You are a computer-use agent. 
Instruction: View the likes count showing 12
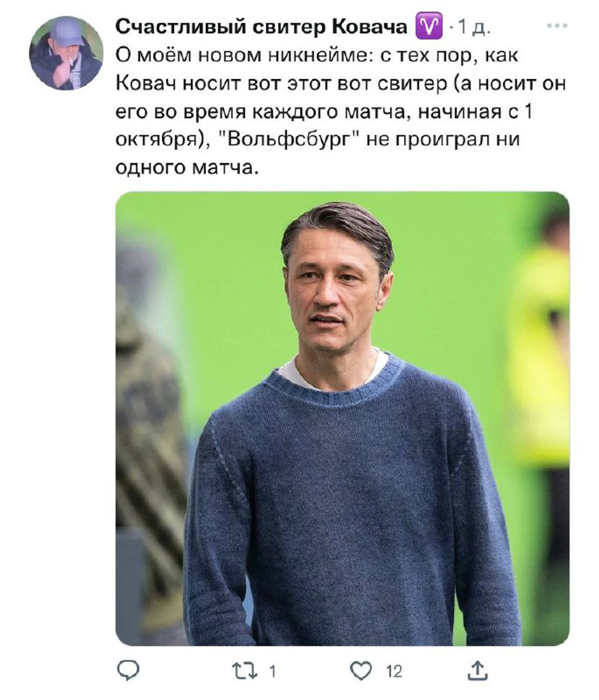(394, 671)
